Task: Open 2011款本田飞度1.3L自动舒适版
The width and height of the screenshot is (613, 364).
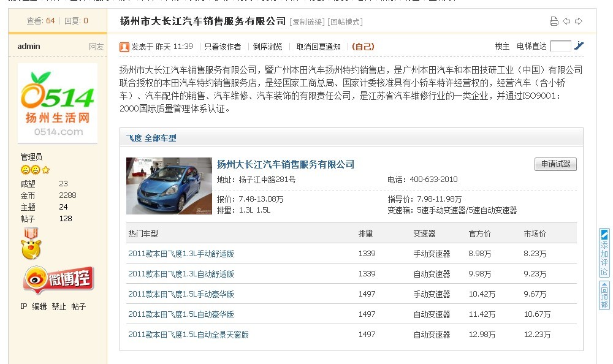Action: (x=181, y=274)
